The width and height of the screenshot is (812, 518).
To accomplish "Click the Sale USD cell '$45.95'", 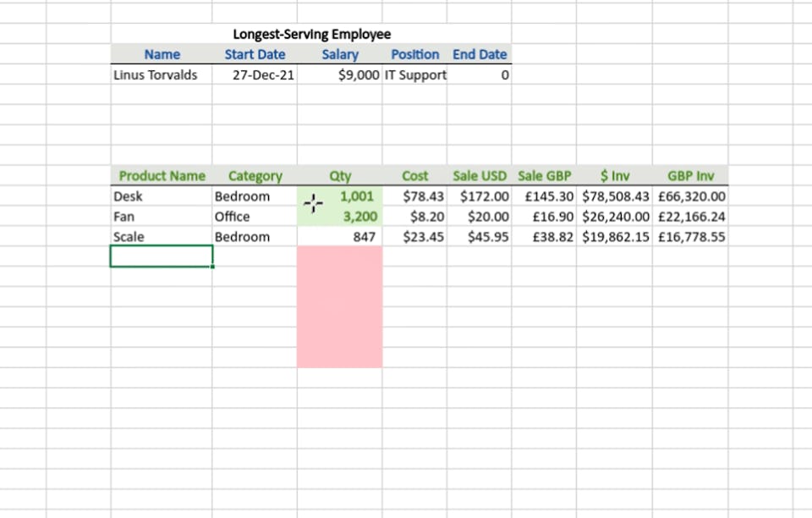I will click(480, 237).
